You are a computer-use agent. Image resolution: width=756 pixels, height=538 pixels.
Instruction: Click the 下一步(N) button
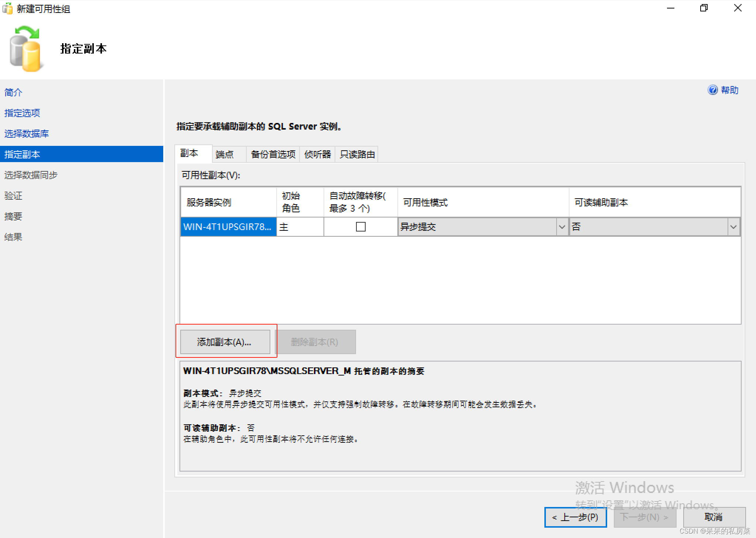(645, 517)
